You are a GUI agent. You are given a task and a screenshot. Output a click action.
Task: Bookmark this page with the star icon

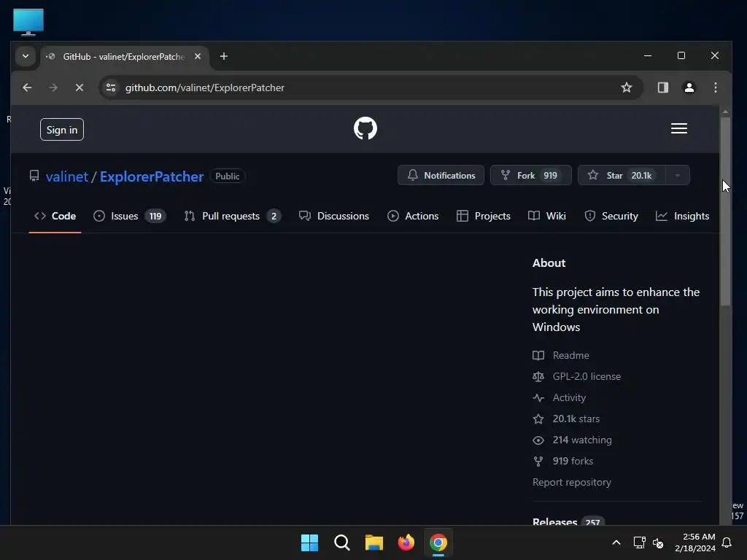[627, 87]
